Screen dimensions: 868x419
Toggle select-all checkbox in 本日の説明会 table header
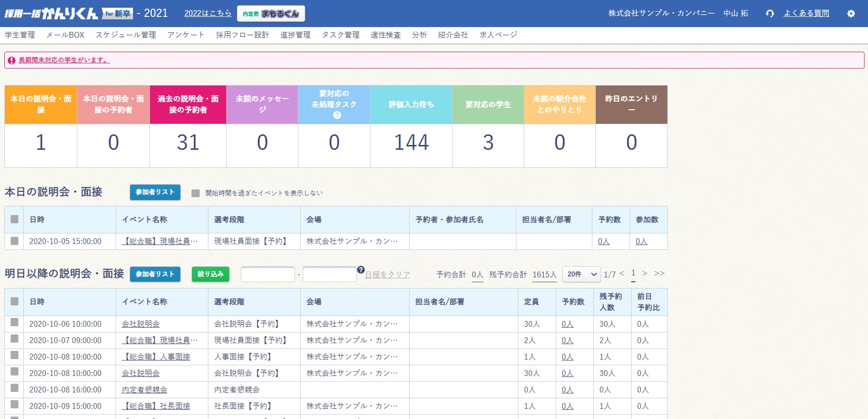click(15, 219)
